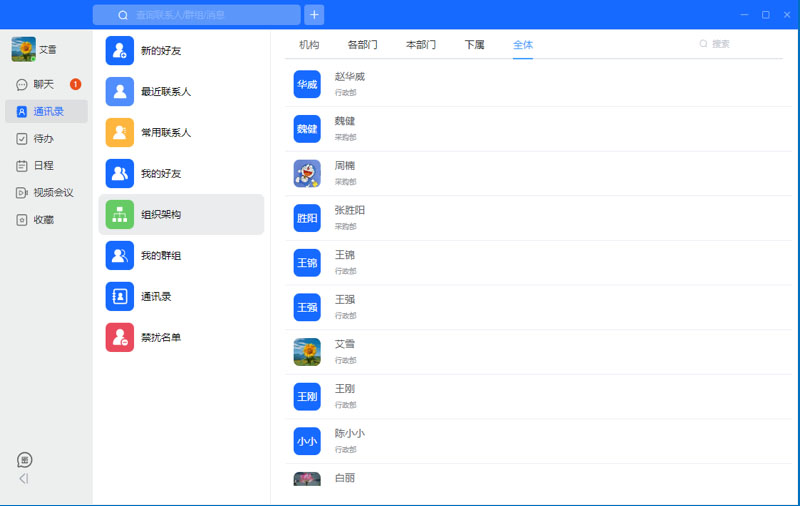Click the plus button beside search bar
Screen dimensions: 800x506
click(314, 15)
